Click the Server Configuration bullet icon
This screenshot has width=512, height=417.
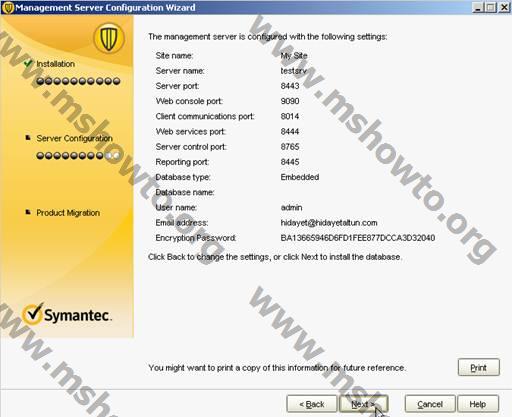click(28, 138)
